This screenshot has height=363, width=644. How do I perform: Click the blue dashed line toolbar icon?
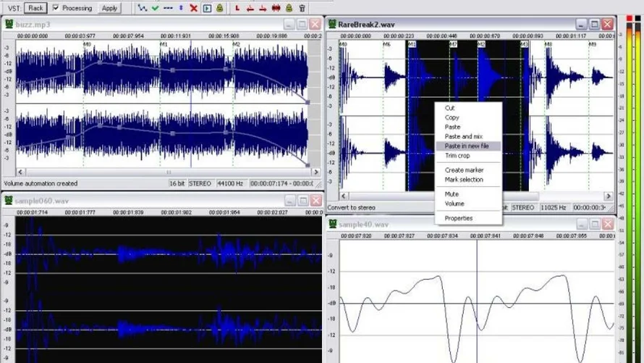tap(168, 8)
